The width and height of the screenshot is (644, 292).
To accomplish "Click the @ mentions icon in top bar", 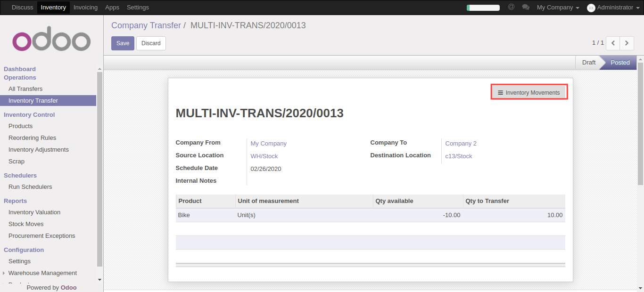I will 511,7.
